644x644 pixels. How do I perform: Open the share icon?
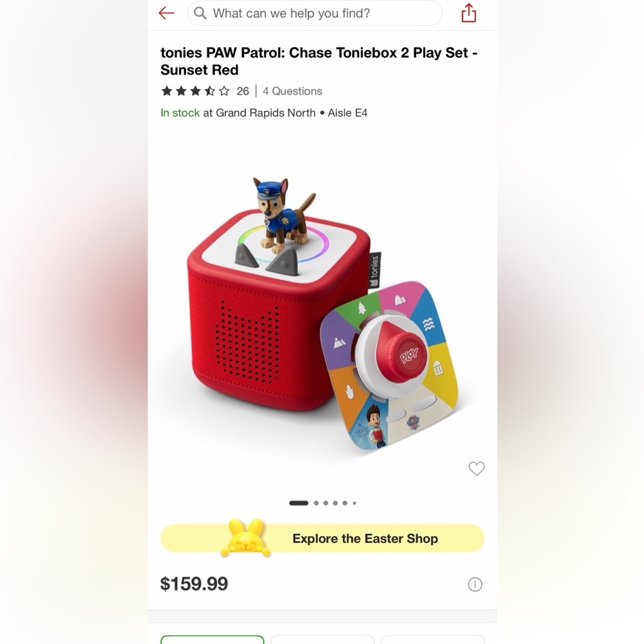pyautogui.click(x=469, y=13)
